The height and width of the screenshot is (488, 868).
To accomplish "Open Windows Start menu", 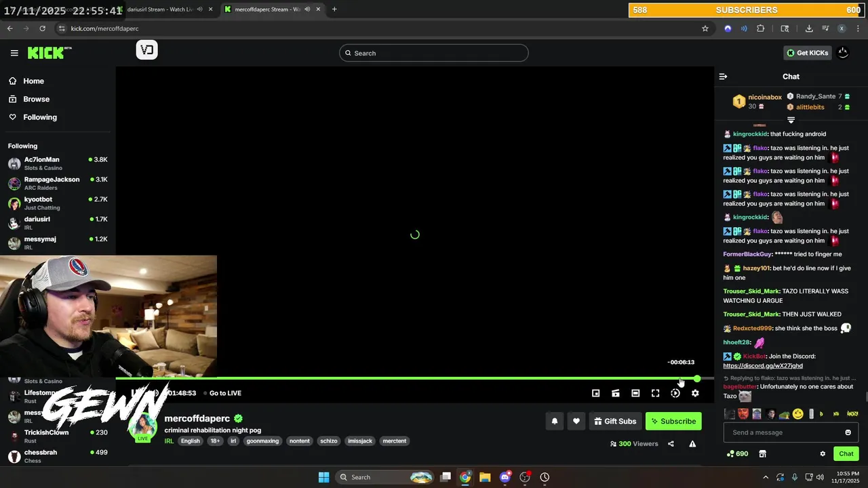I will pos(323,477).
